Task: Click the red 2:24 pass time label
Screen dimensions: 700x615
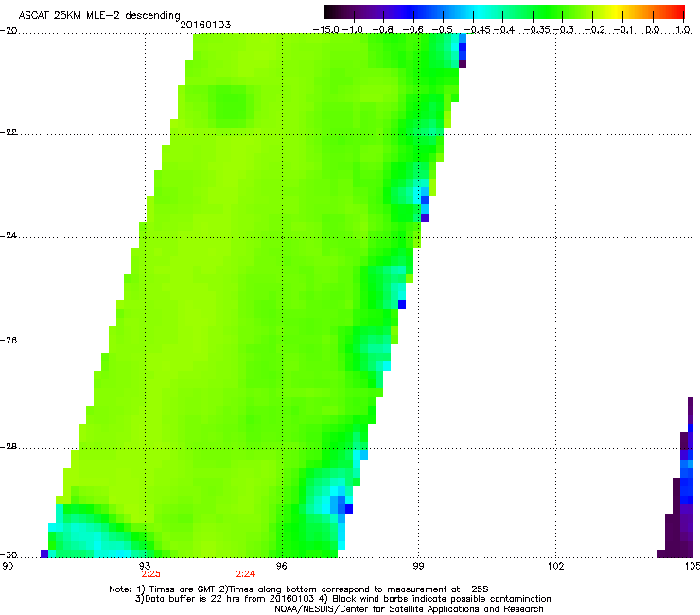Action: click(246, 574)
